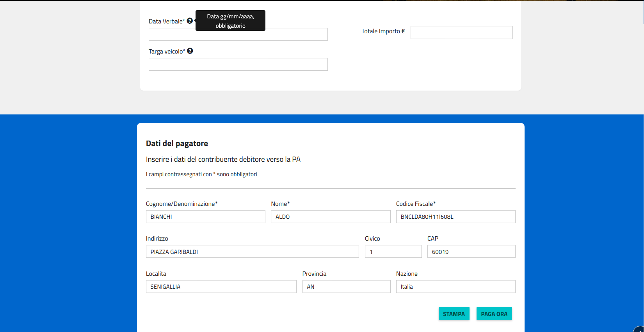Click the Nazione field showing Italia
Viewport: 644px width, 332px height.
pyautogui.click(x=455, y=287)
